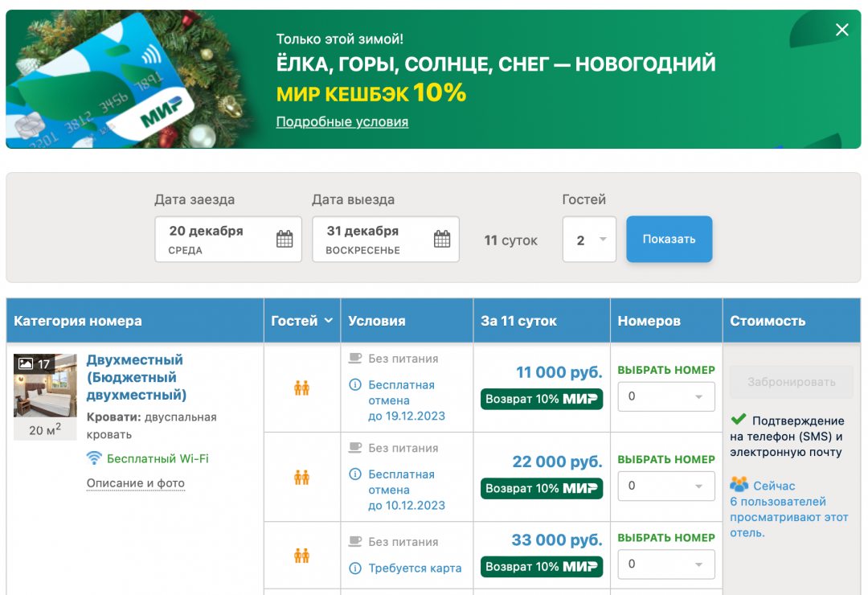Click Возврат 10% МИР badge under 11 000 руб.
Viewport: 868px width, 595px height.
(542, 399)
